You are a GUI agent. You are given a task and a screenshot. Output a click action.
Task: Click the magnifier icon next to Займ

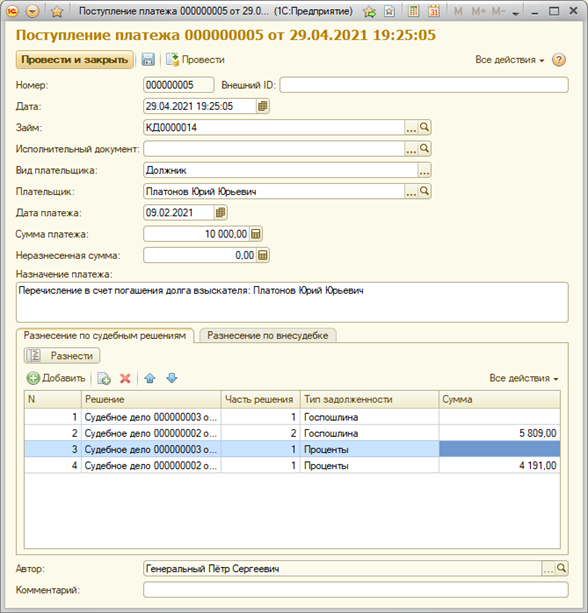(424, 127)
